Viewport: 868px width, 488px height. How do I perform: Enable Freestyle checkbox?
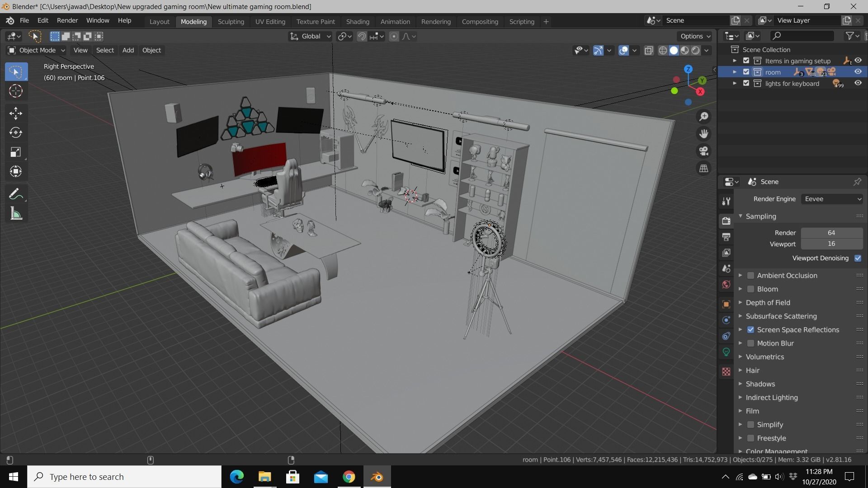pyautogui.click(x=750, y=438)
